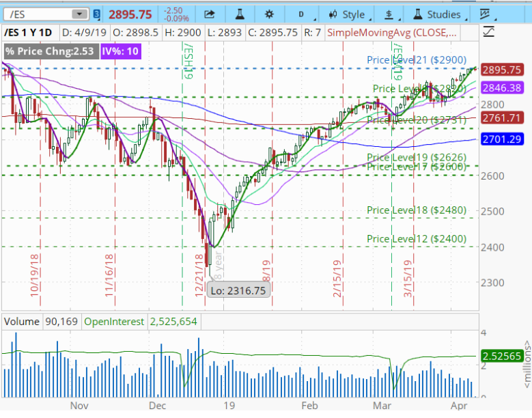Open the Studies menu
The width and height of the screenshot is (532, 418).
439,14
